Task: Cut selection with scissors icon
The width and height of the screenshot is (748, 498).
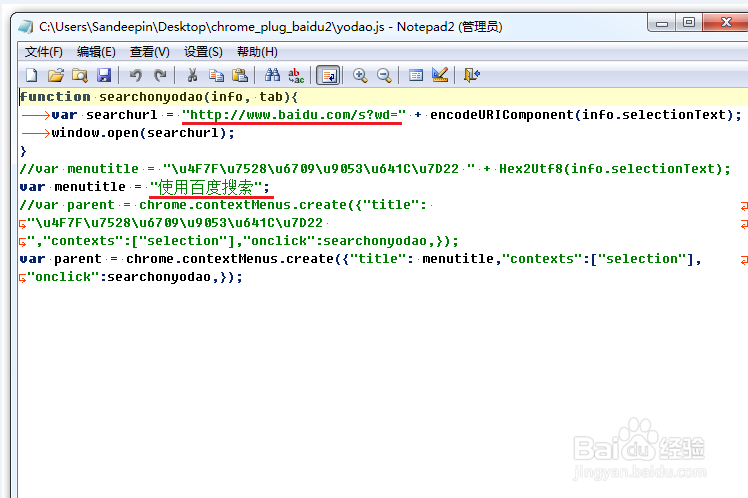Action: [192, 75]
